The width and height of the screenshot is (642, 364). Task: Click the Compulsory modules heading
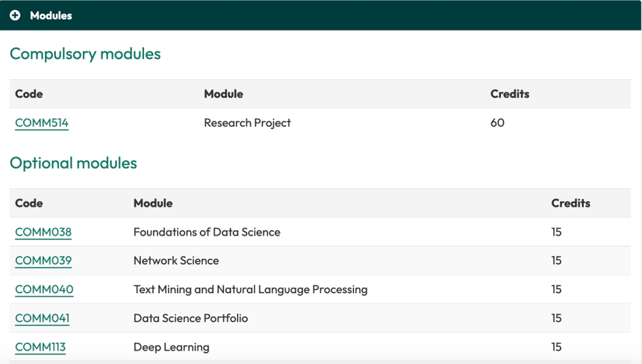pos(85,54)
